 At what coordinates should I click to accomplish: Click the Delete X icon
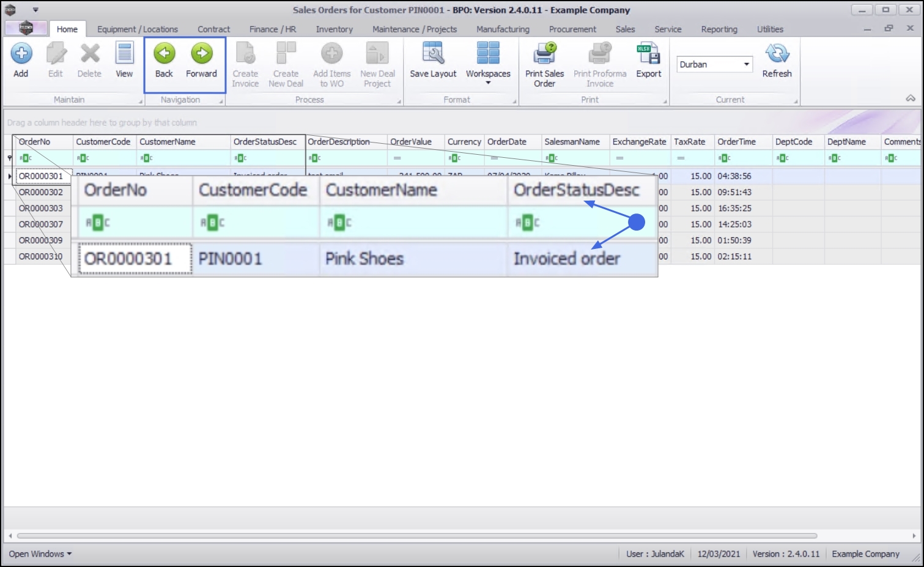(90, 54)
